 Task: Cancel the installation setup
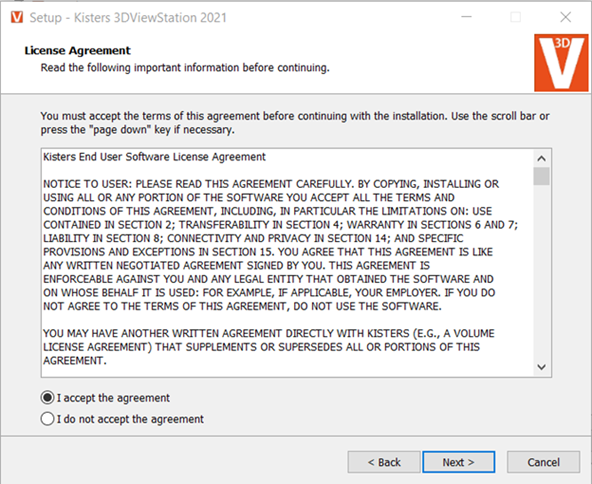(x=543, y=462)
